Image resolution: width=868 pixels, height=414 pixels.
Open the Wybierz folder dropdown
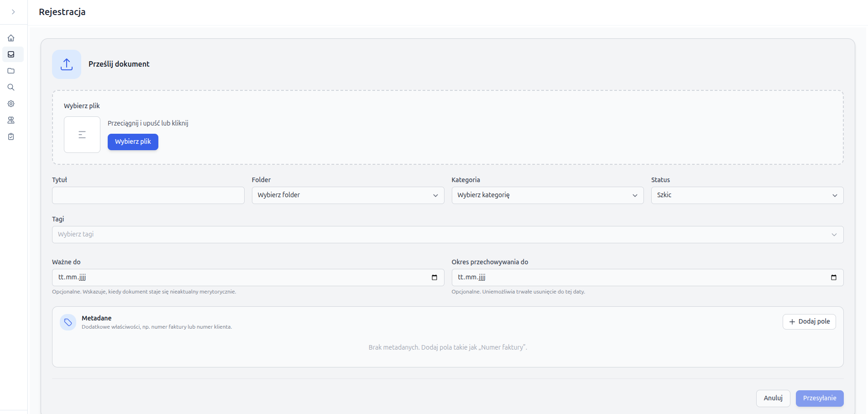(348, 195)
